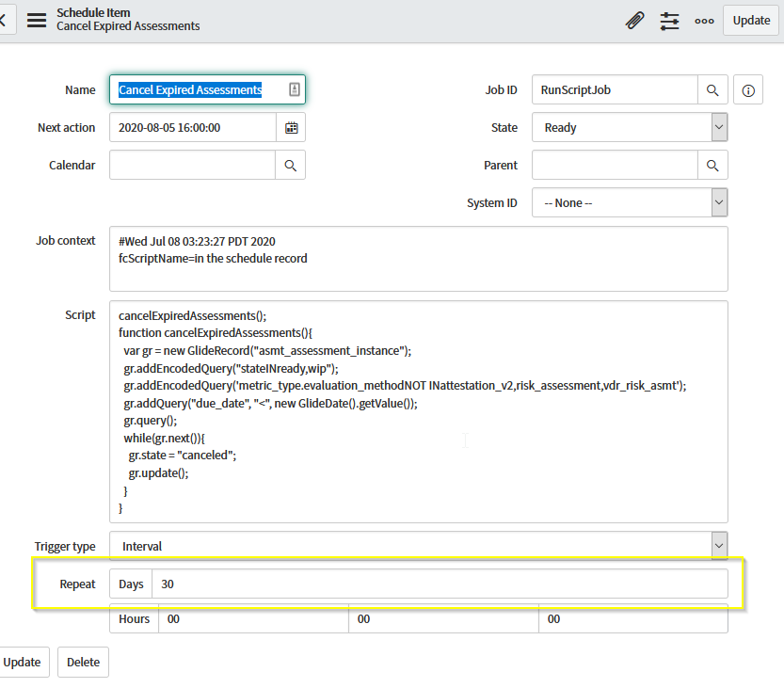
Task: Open the System ID dropdown
Action: tap(718, 202)
